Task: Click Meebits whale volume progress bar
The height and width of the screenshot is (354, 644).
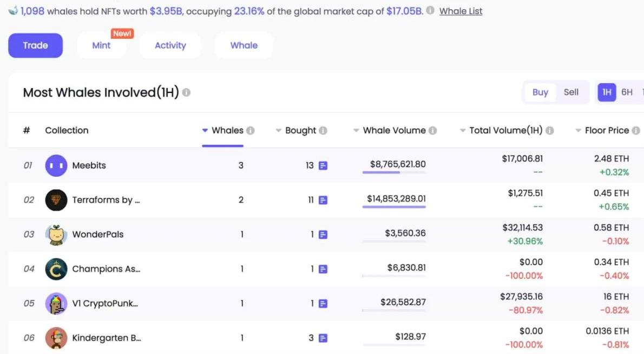Action: pyautogui.click(x=394, y=172)
